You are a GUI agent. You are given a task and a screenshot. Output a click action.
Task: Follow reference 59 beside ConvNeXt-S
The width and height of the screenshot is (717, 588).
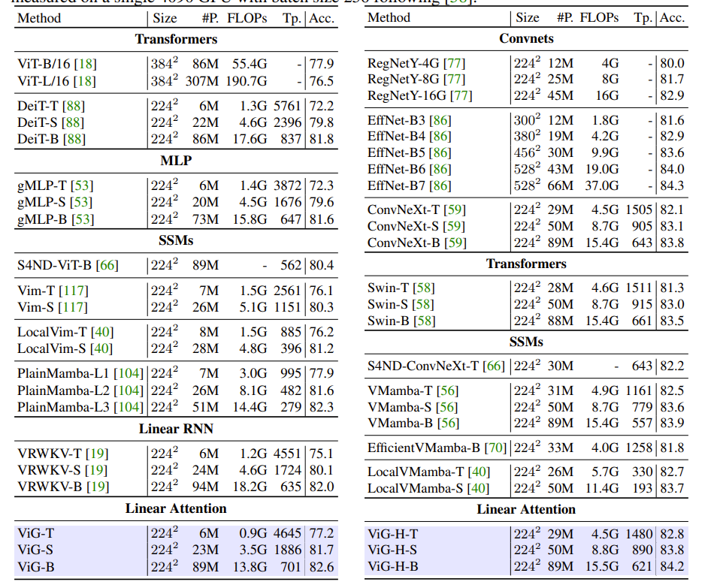[454, 226]
